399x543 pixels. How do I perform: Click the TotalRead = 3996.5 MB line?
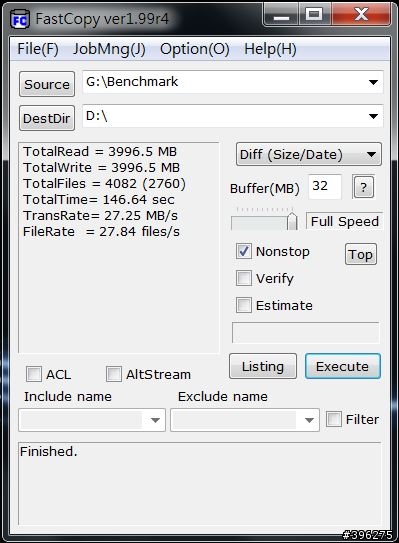100,151
